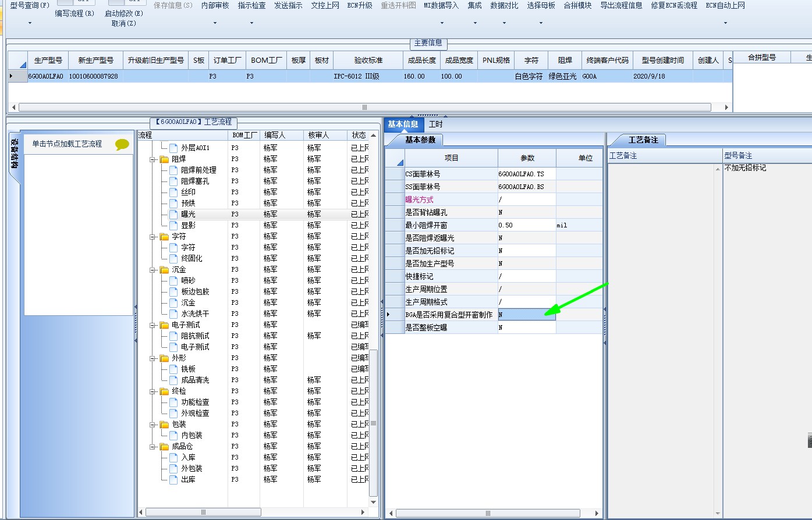
Task: Click the document icon beside 铣板
Action: [x=173, y=369]
